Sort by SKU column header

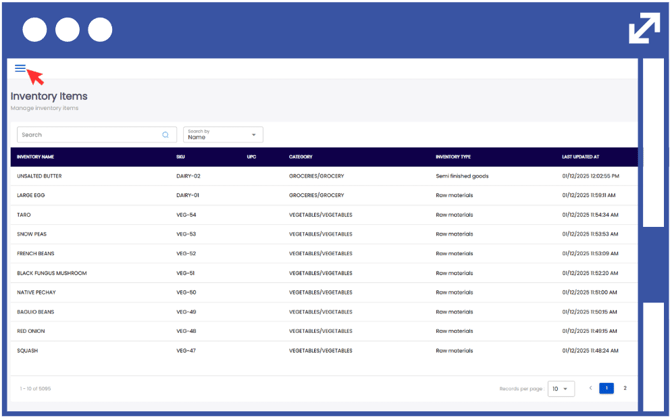coord(181,157)
